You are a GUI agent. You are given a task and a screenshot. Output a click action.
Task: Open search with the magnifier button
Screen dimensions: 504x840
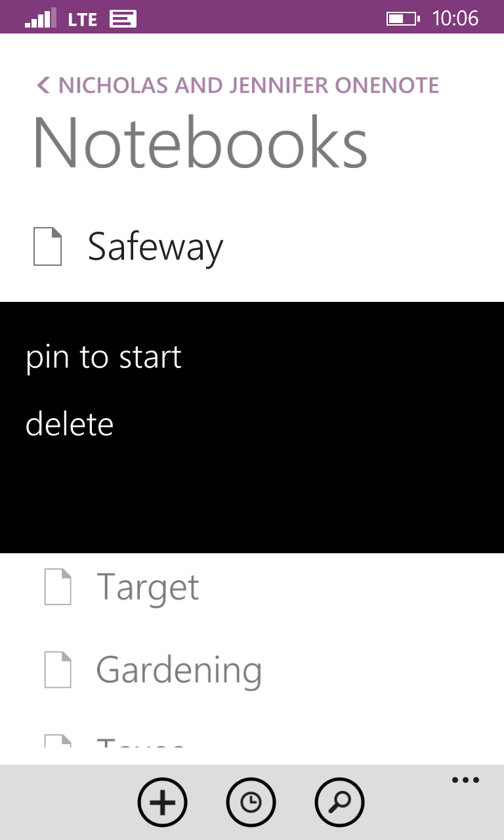tap(339, 802)
